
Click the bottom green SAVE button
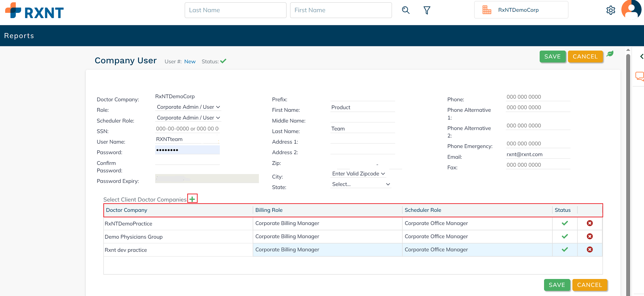(x=557, y=285)
